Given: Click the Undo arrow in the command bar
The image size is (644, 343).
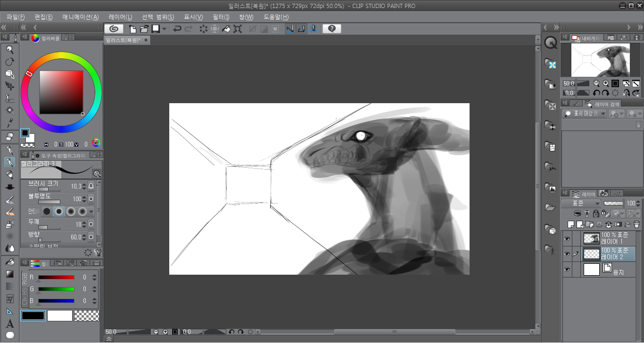Looking at the screenshot, I should pos(177,29).
